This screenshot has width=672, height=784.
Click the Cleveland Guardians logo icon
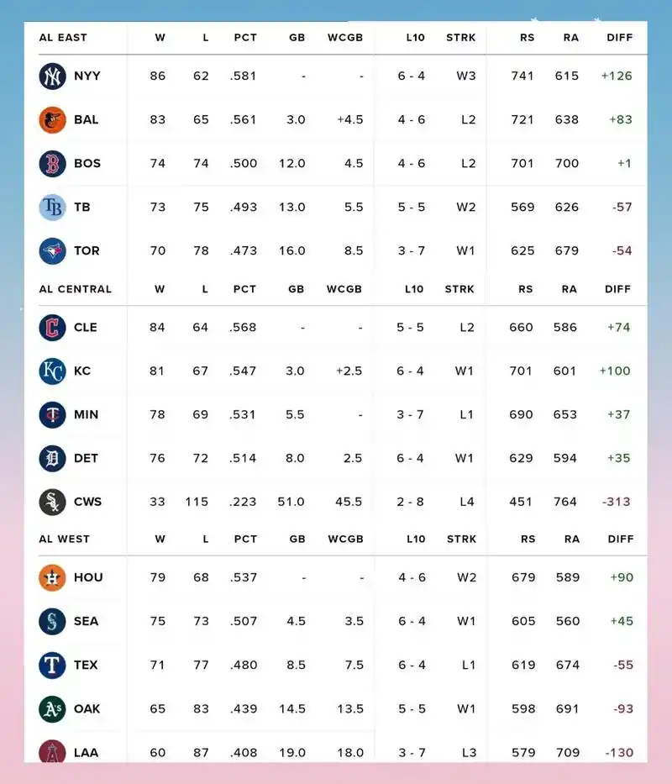point(52,328)
